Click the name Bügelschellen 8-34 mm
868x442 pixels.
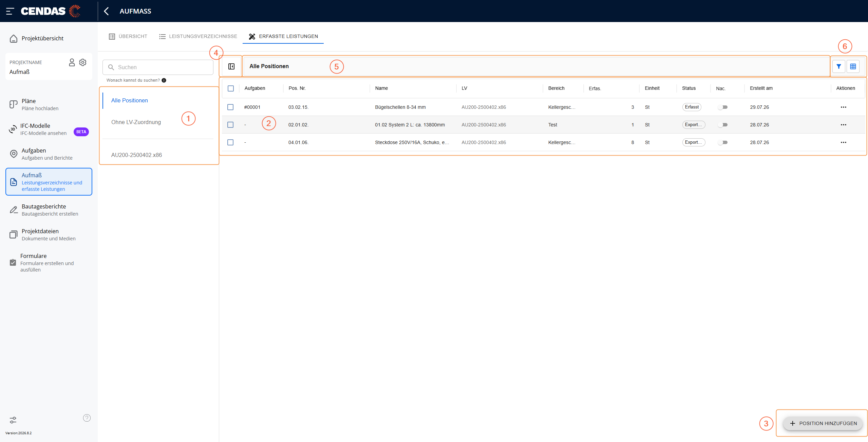400,107
